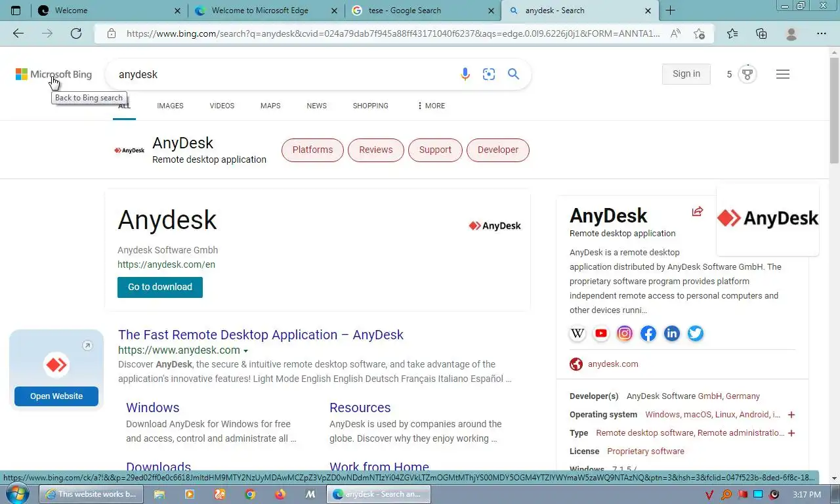Click the Go to download button

point(160,287)
